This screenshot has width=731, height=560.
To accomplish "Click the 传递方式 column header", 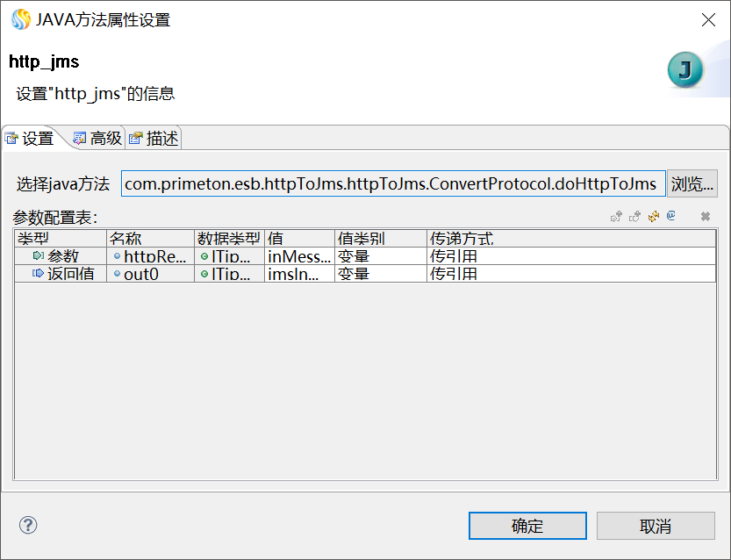I will pos(571,238).
